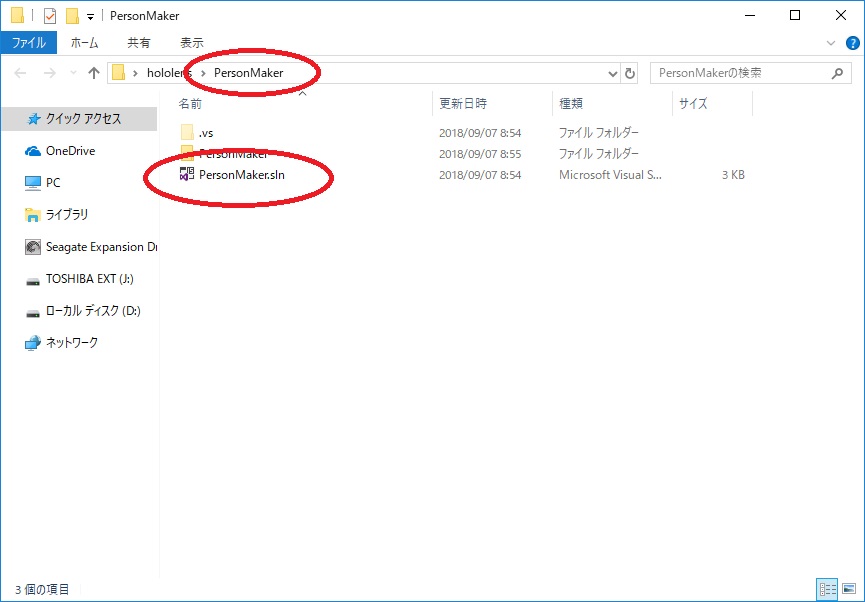Sort by サイズ column header
The image size is (865, 602).
coord(693,103)
